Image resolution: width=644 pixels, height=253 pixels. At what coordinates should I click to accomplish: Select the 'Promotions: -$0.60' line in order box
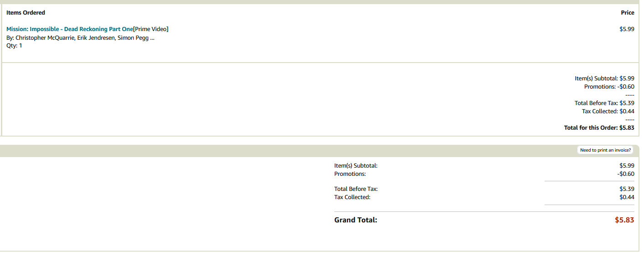click(x=609, y=87)
